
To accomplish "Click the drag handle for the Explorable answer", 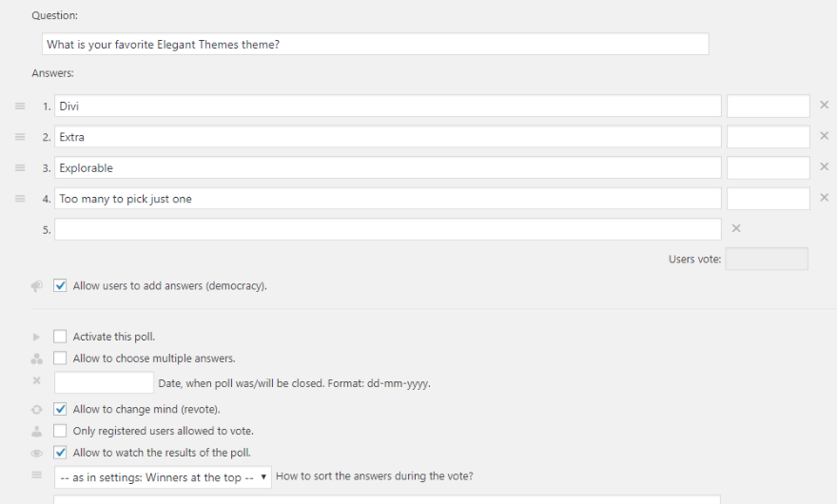I will [x=20, y=167].
